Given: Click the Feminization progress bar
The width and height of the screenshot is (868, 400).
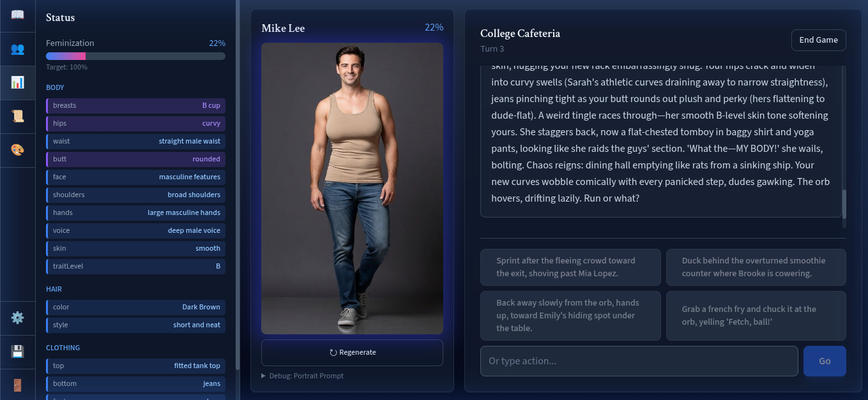Looking at the screenshot, I should (135, 56).
